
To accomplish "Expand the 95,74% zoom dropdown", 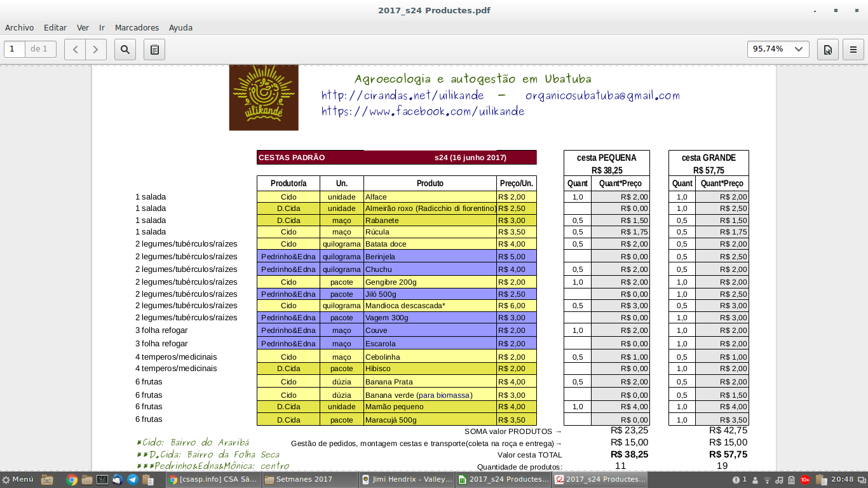I will click(778, 49).
